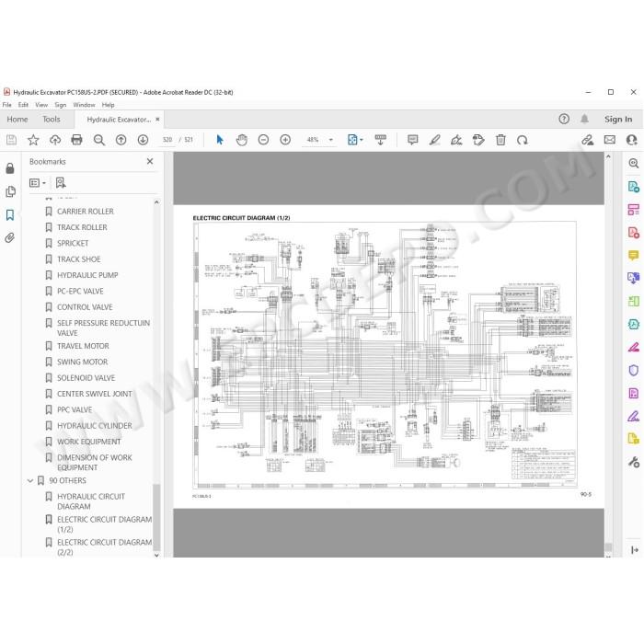Viewport: 644px width, 644px height.
Task: Click the Zoom out minus icon
Action: (263, 140)
